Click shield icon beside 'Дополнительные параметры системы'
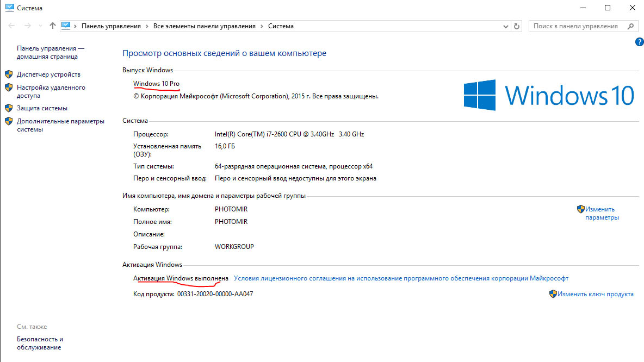The width and height of the screenshot is (644, 362). tap(9, 121)
